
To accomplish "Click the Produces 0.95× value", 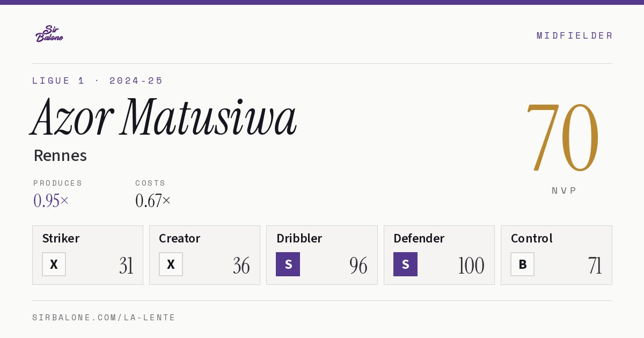I will (x=51, y=201).
